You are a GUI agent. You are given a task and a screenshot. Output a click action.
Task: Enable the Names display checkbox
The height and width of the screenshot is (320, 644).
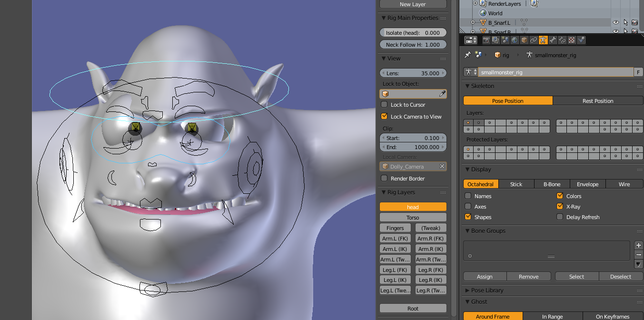(x=468, y=196)
